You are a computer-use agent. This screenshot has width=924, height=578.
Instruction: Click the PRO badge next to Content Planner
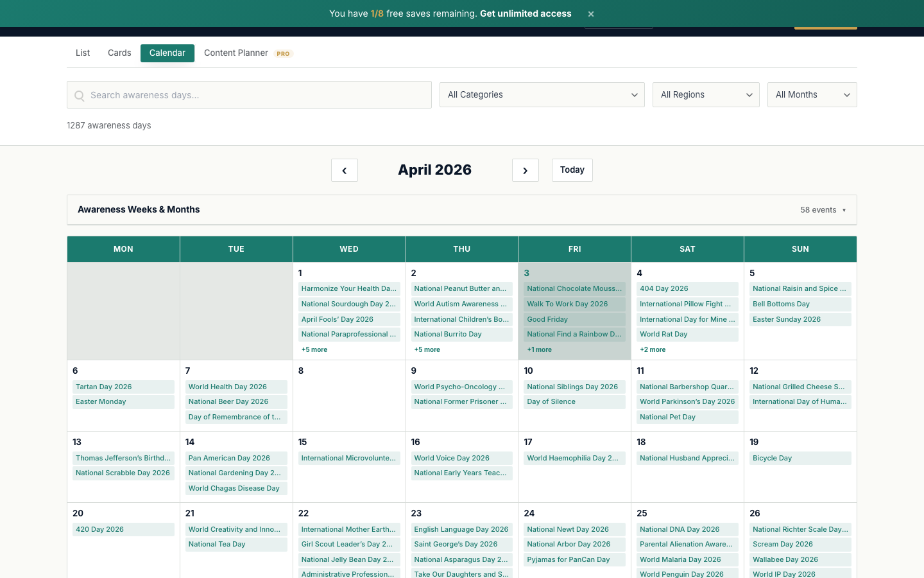point(283,53)
